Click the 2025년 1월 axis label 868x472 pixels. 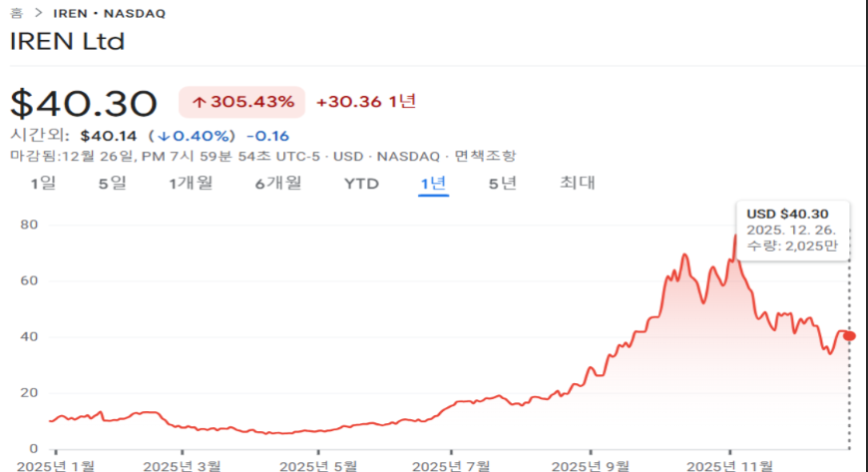point(56,466)
